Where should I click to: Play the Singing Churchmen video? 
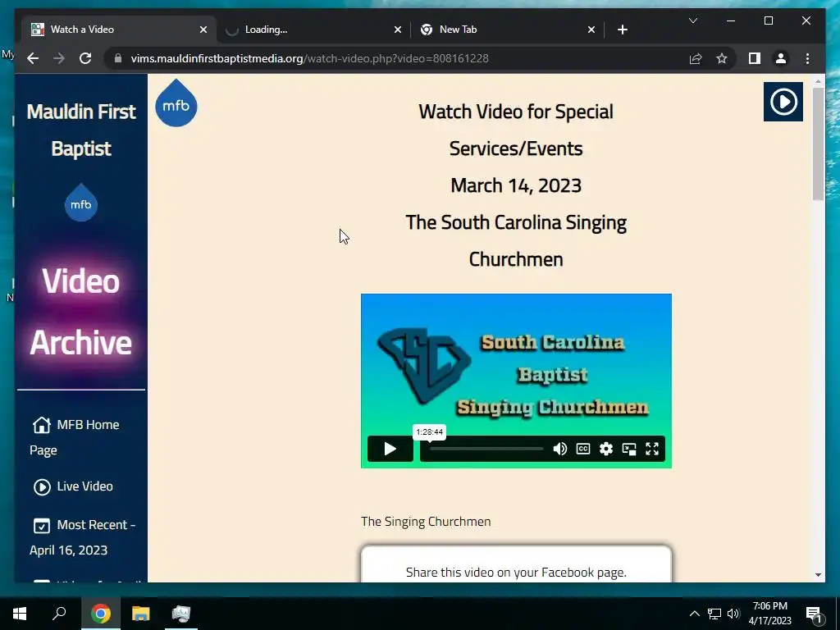click(x=390, y=449)
